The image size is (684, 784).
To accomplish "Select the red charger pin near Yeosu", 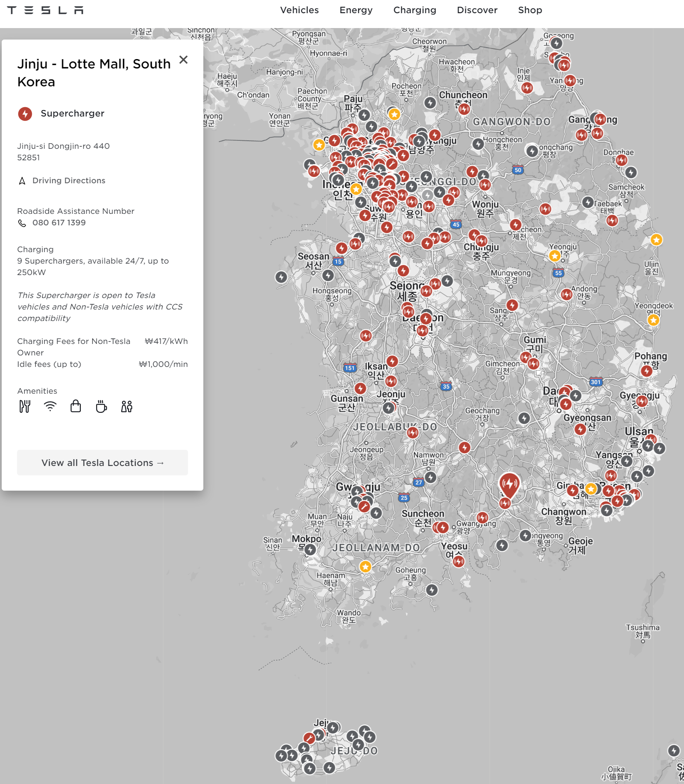I will (x=458, y=562).
